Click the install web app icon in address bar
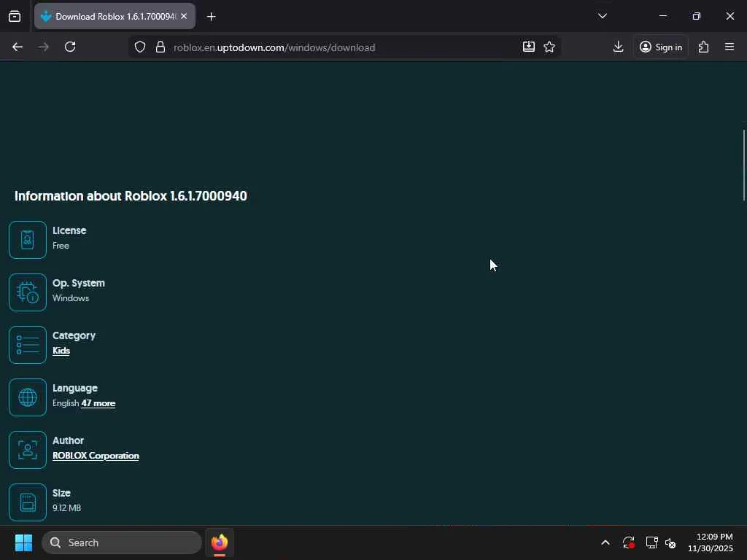 point(528,47)
